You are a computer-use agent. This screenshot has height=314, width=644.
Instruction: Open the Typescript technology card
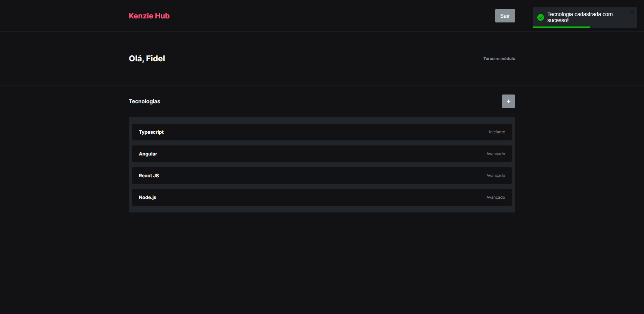tap(322, 132)
